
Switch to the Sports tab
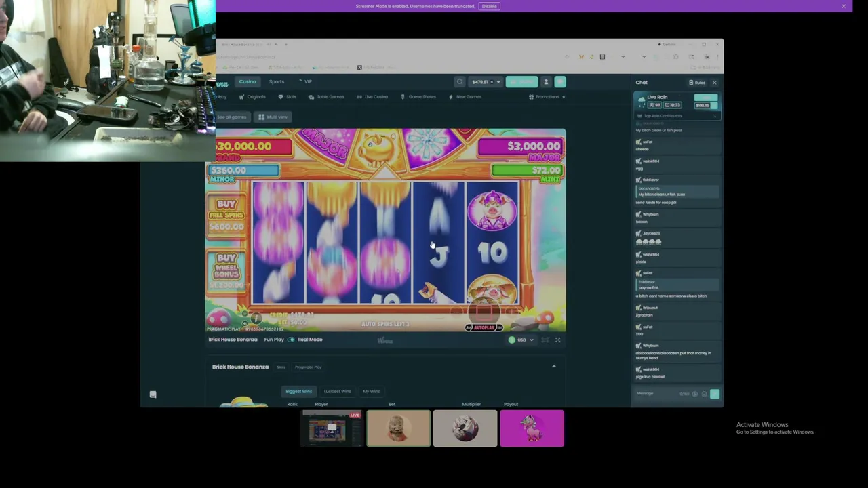pos(277,82)
